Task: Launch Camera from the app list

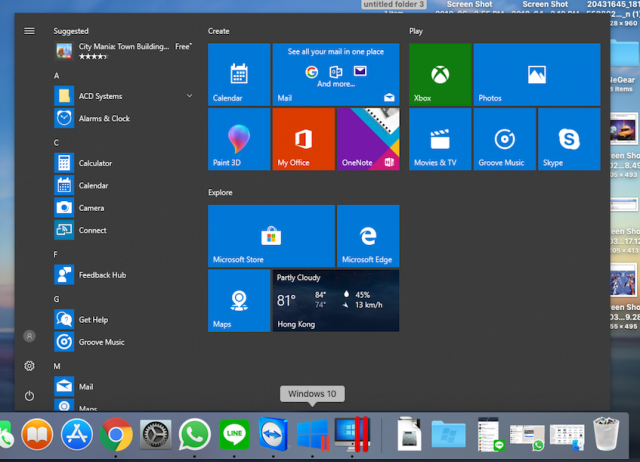Action: (x=124, y=208)
